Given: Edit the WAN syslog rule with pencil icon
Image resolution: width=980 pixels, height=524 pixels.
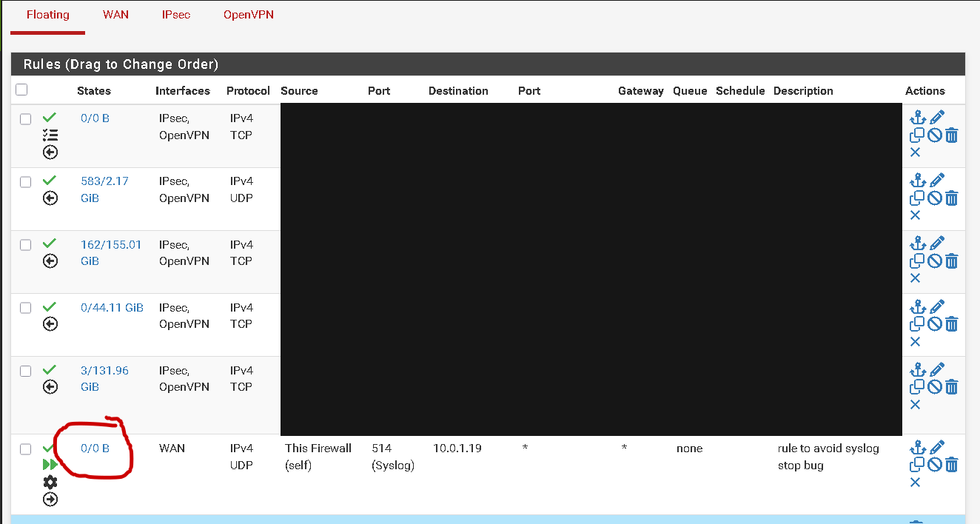Looking at the screenshot, I should click(x=937, y=447).
